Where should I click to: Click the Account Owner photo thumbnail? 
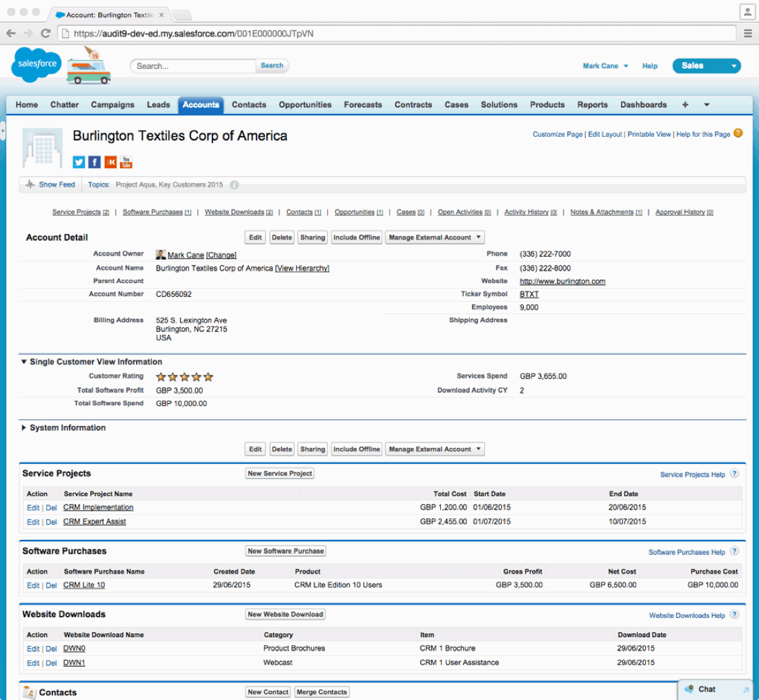(161, 255)
